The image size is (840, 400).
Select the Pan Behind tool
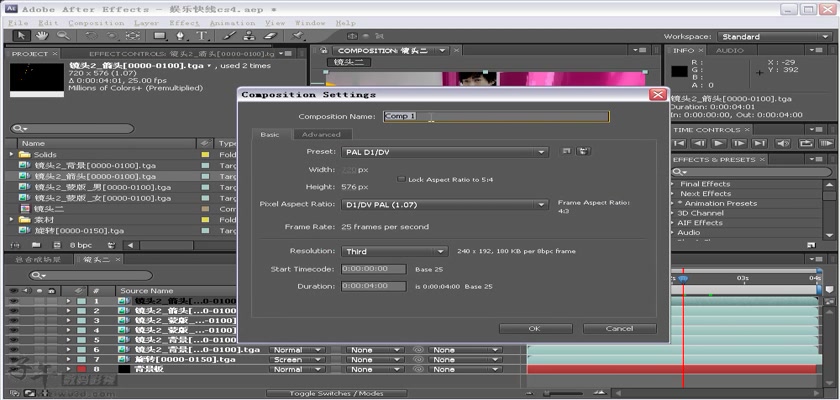tap(133, 36)
